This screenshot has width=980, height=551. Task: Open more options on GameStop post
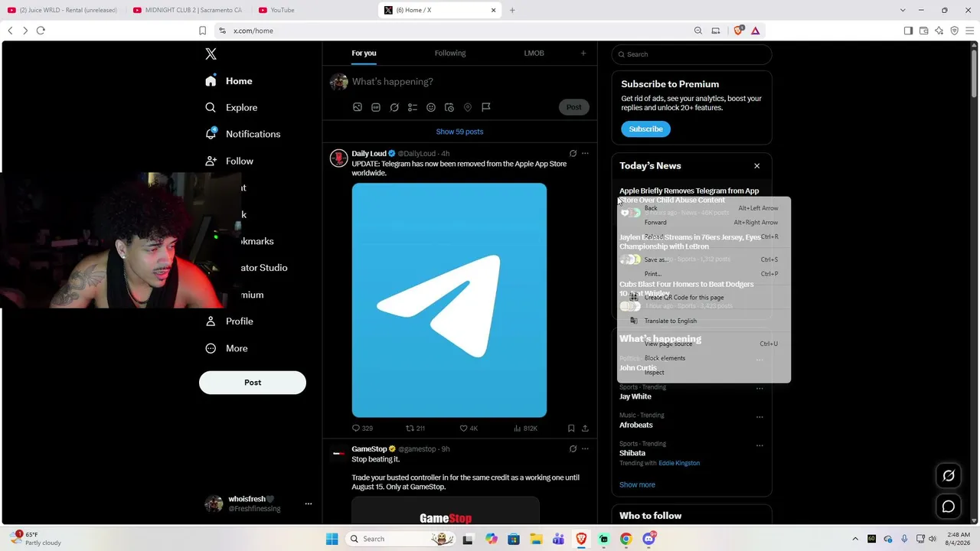585,449
